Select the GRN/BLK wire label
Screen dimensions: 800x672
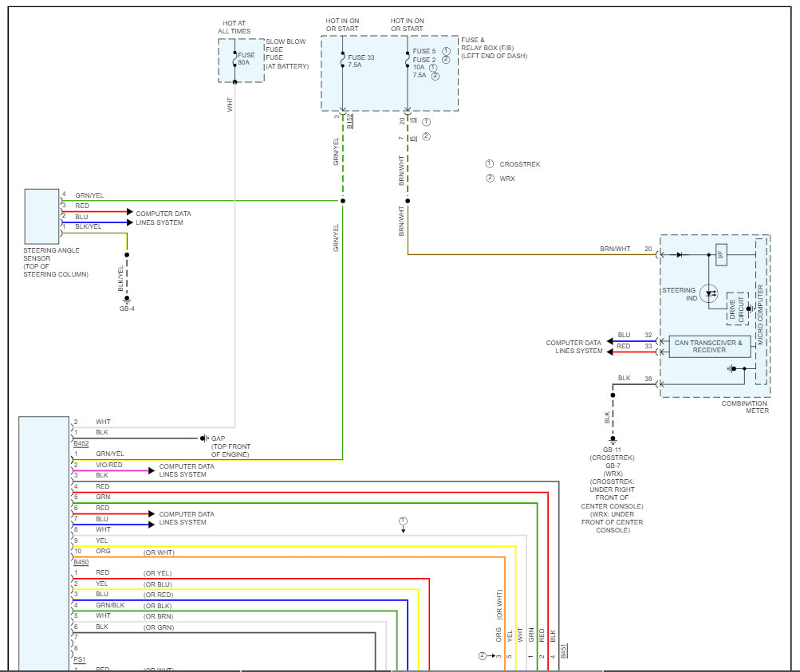110,605
